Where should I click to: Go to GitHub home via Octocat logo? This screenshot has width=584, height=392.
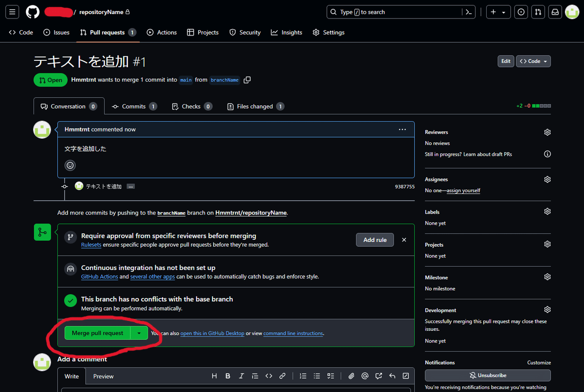pyautogui.click(x=33, y=12)
